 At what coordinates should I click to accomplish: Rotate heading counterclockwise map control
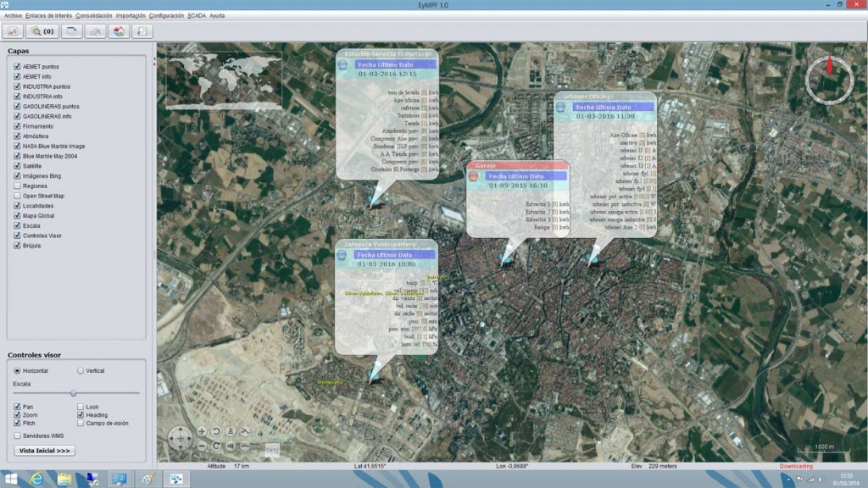pos(216,431)
